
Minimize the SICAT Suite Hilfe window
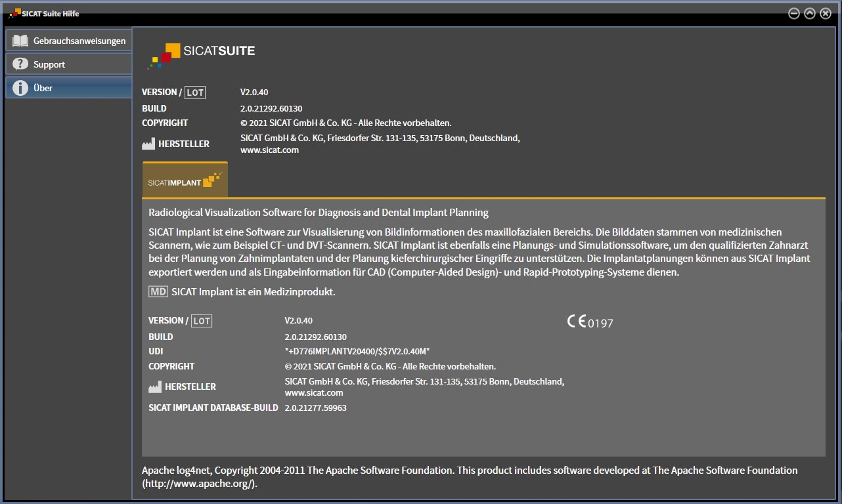(794, 13)
